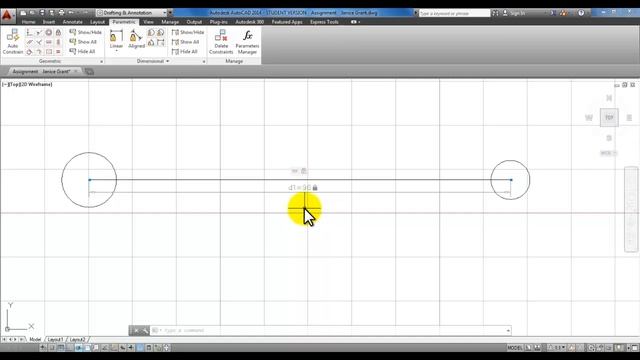Click the command line input field
Screen dimensions: 640x360
pos(332,330)
